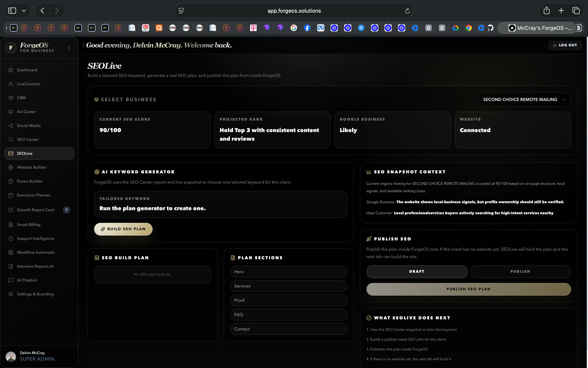Switch to the McCray's ForgeOS tab
The image size is (588, 368).
[537, 28]
